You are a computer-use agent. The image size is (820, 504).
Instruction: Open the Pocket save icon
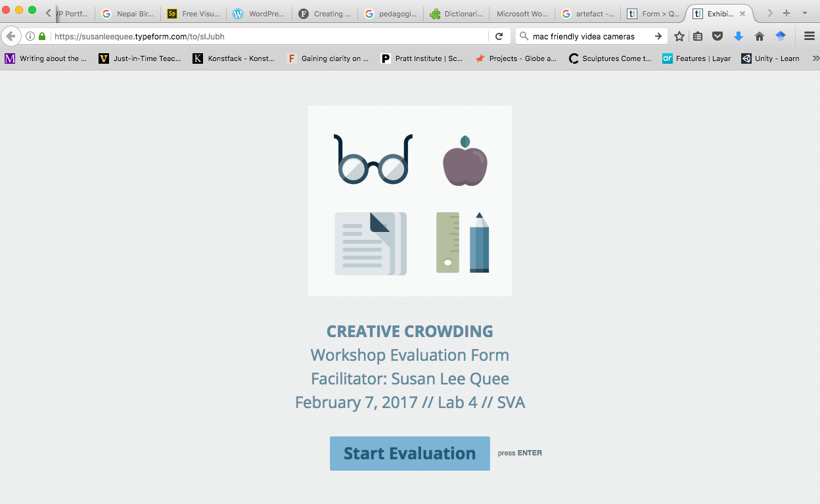[718, 37]
